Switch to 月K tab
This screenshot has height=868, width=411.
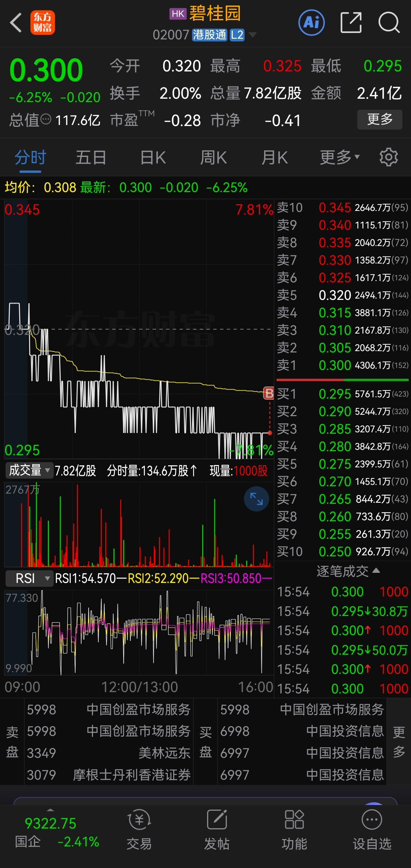point(275,157)
